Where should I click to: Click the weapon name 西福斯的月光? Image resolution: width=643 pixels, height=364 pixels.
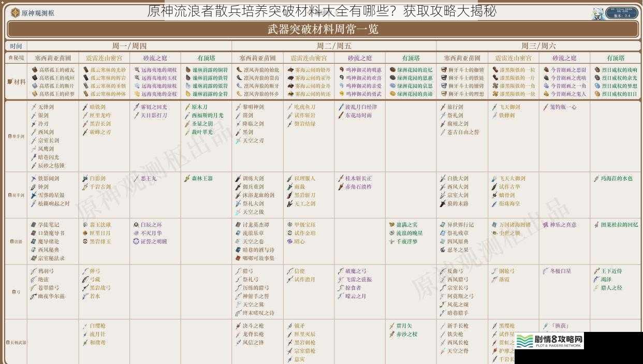(208, 115)
